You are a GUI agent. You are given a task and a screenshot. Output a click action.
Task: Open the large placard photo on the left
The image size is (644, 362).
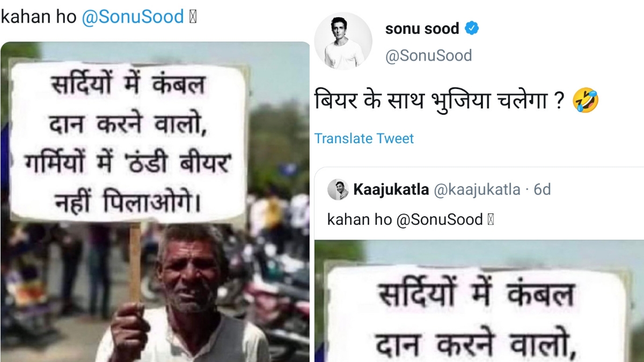(155, 202)
